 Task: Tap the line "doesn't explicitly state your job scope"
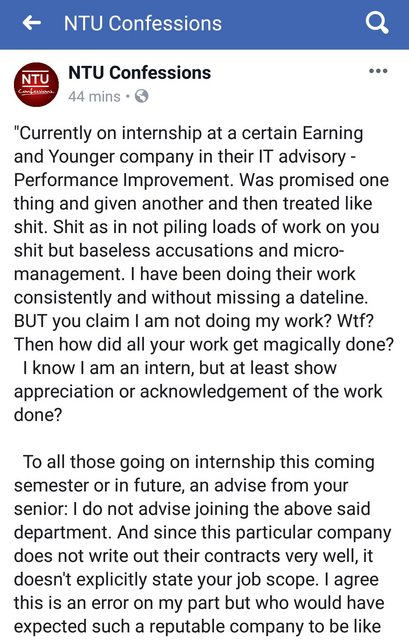(x=196, y=580)
